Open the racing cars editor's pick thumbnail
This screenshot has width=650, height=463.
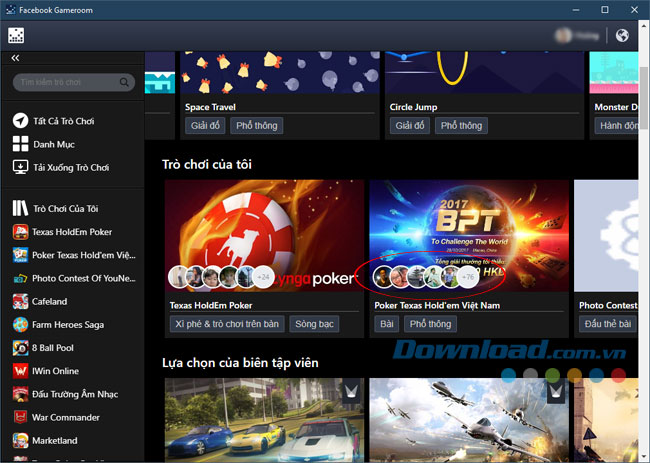pos(264,420)
